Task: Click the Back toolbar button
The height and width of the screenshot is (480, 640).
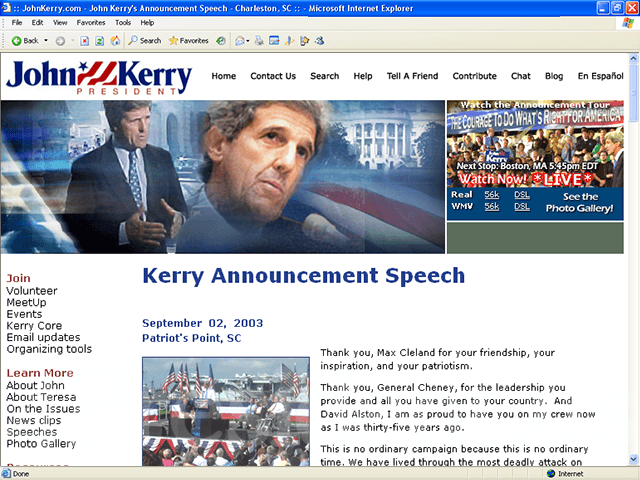Action: 25,41
